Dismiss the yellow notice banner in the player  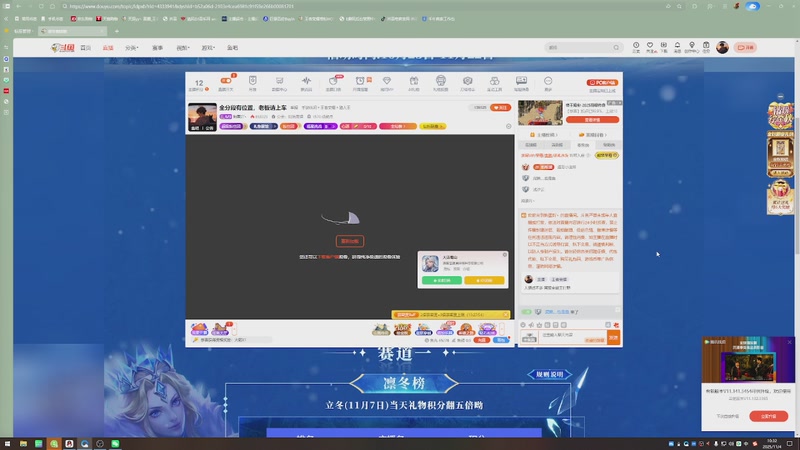coord(506,315)
